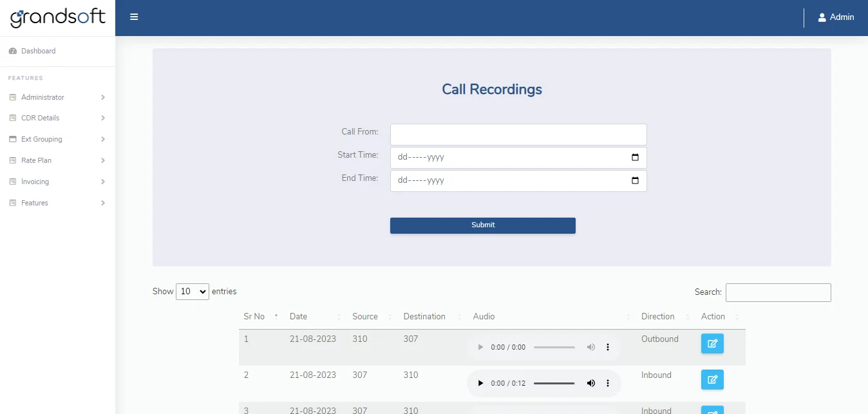Click the grandsoft logo
Screen dimensions: 868x414
(57, 17)
